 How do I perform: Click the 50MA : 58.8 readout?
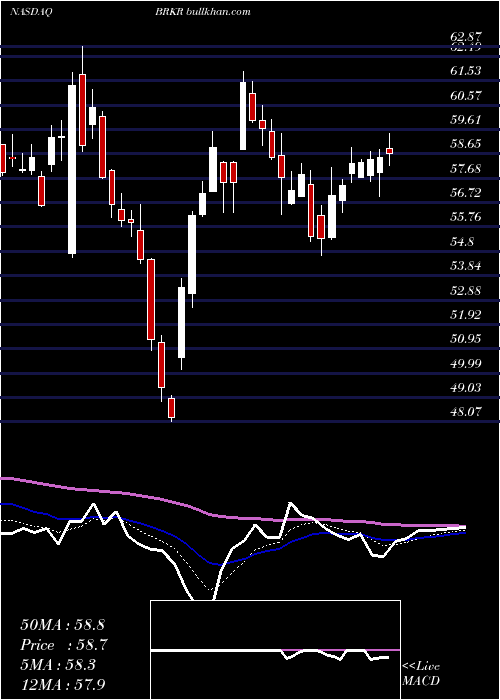[x=63, y=625]
